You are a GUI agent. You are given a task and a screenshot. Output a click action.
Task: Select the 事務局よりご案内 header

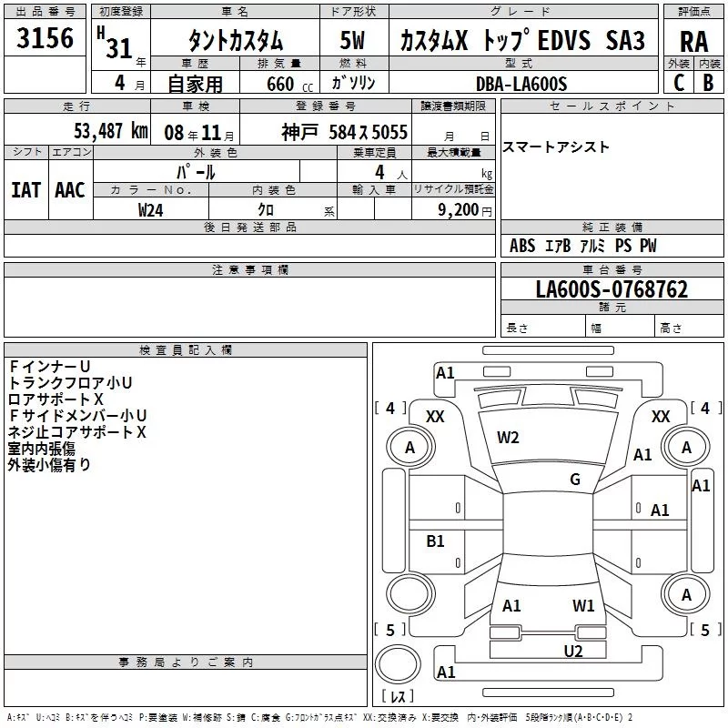186,662
